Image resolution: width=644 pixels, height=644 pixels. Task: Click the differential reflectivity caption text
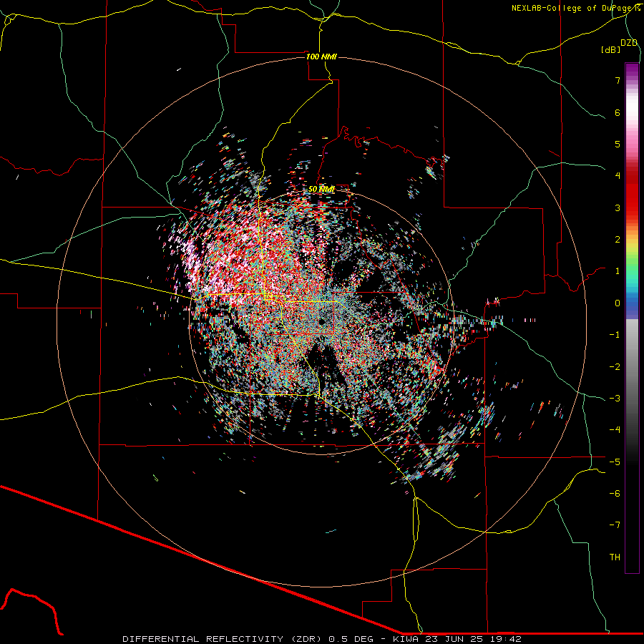pos(322,639)
